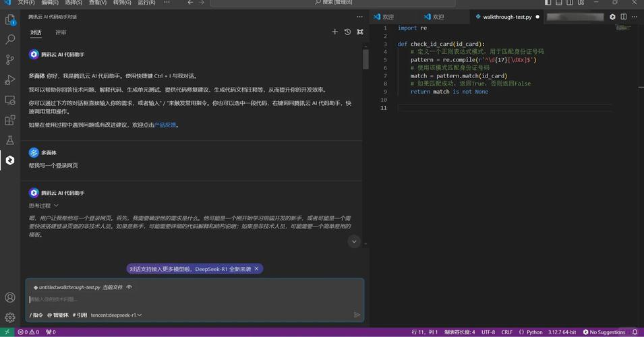The image size is (644, 337).
Task: Open the Manage gear settings icon
Action: pos(10,317)
